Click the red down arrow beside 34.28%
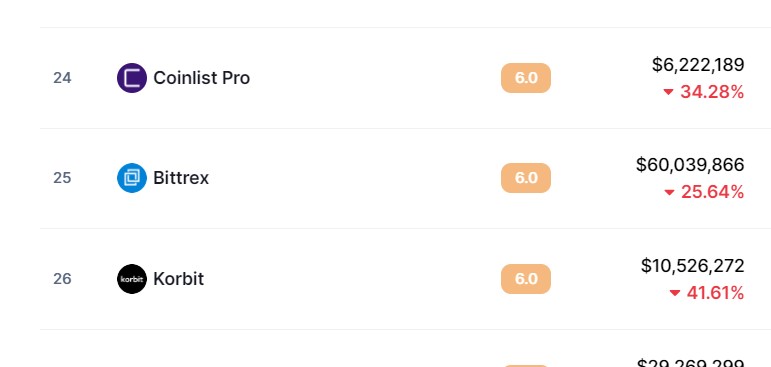 (668, 92)
